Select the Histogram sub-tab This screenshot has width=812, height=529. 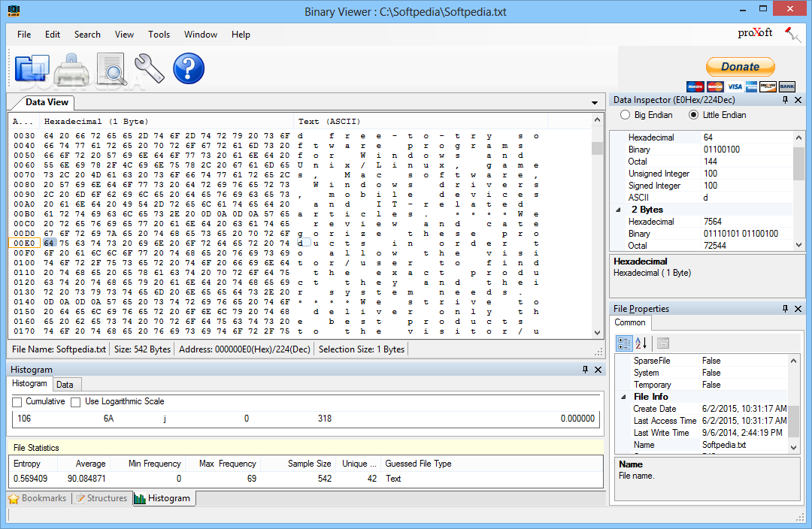tap(29, 383)
